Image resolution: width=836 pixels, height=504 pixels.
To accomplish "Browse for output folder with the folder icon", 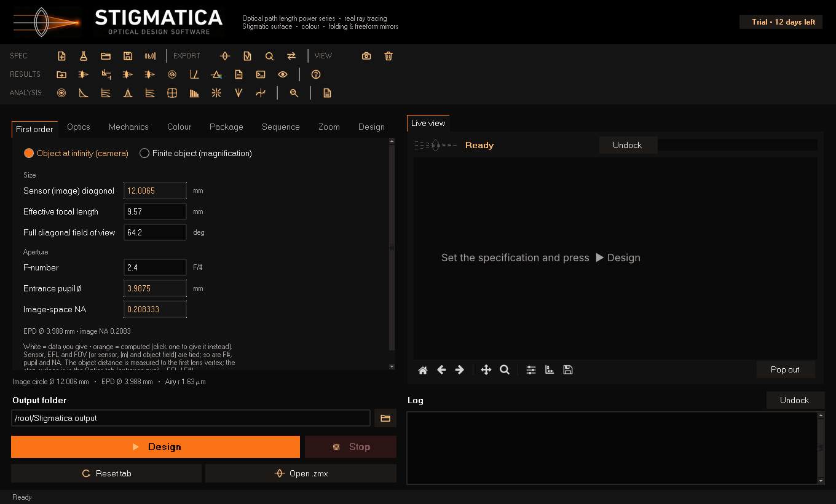I will 385,418.
